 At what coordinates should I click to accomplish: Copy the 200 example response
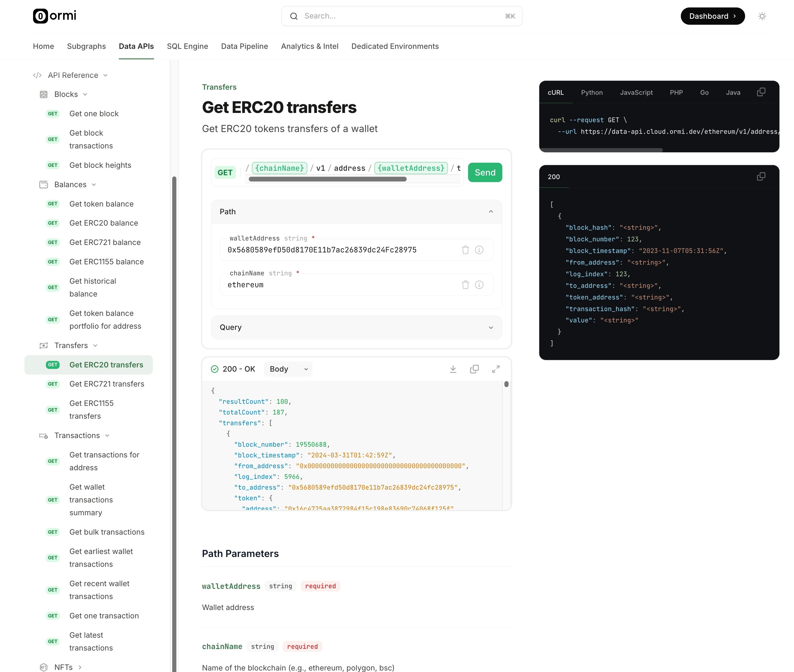761,176
